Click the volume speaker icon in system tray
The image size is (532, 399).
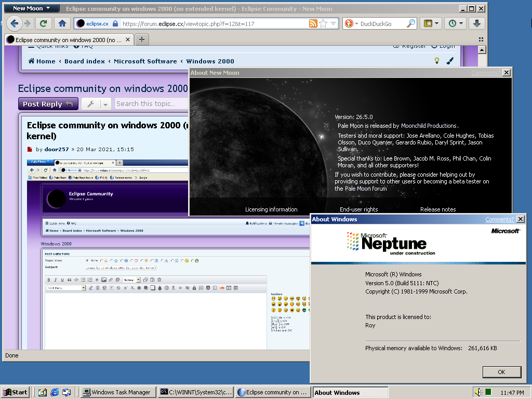478,392
